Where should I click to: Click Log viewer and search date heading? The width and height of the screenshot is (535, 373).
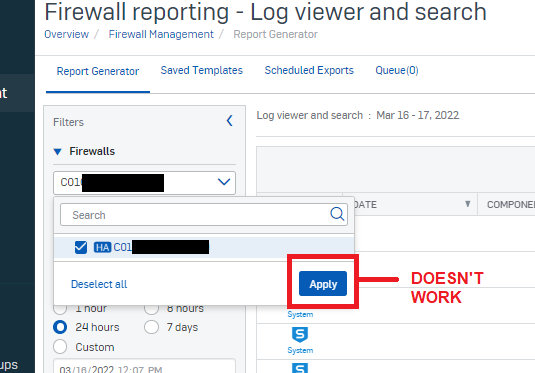pyautogui.click(x=358, y=115)
